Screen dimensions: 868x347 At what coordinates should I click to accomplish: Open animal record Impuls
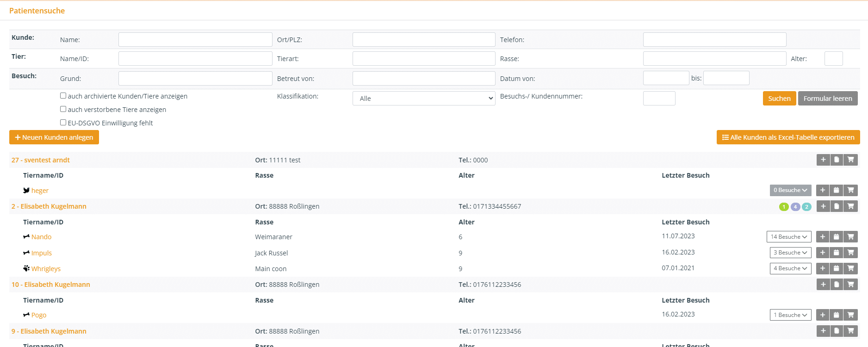42,253
